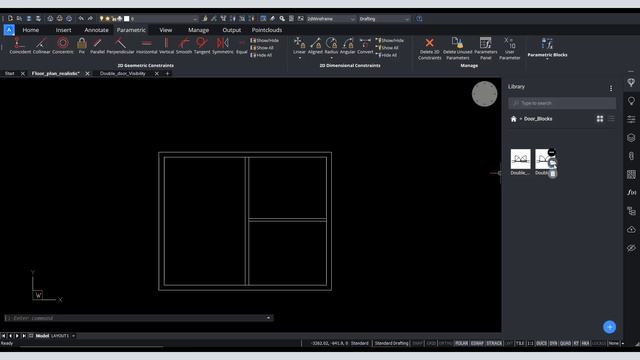Switch to the Manage ribbon tab
Image resolution: width=640 pixels, height=360 pixels.
(x=198, y=30)
